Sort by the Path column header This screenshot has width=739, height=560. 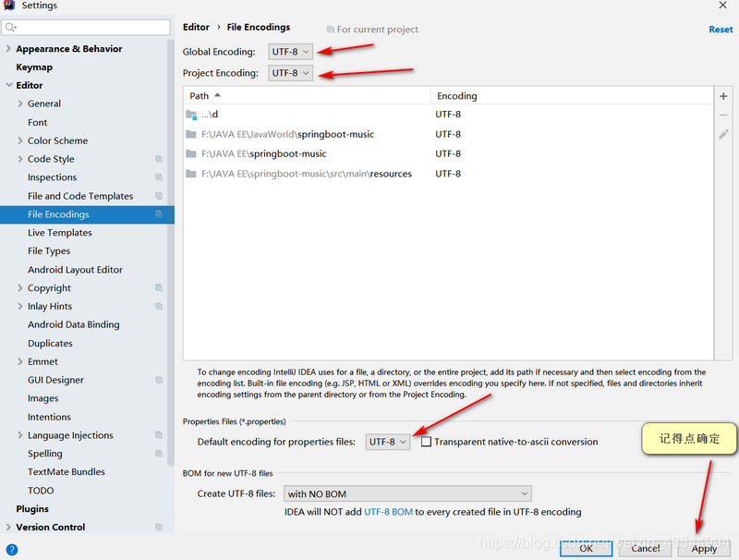307,96
